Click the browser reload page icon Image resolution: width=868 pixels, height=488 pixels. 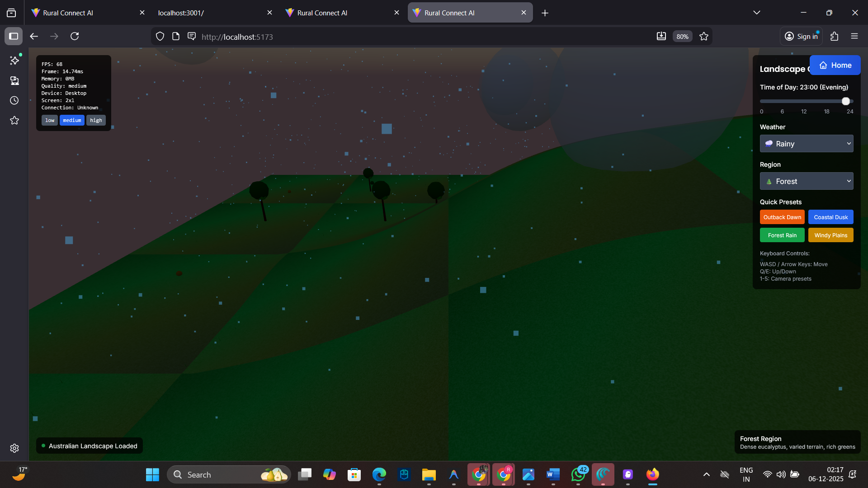(x=75, y=36)
